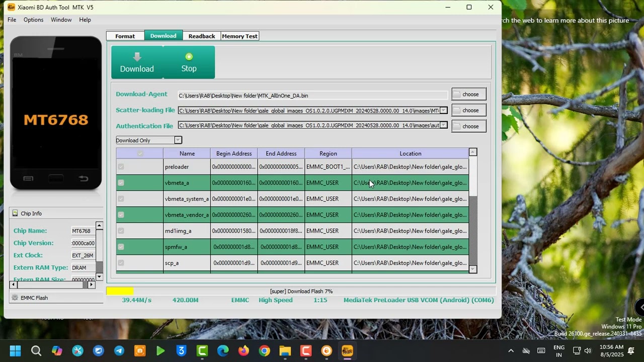The width and height of the screenshot is (644, 362).
Task: Toggle the vbmeta_system_a row checkbox
Action: coord(121,199)
